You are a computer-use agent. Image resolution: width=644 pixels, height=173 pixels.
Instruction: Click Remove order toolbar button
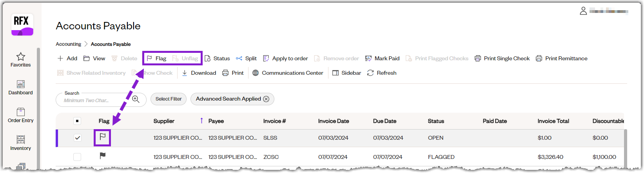point(336,58)
